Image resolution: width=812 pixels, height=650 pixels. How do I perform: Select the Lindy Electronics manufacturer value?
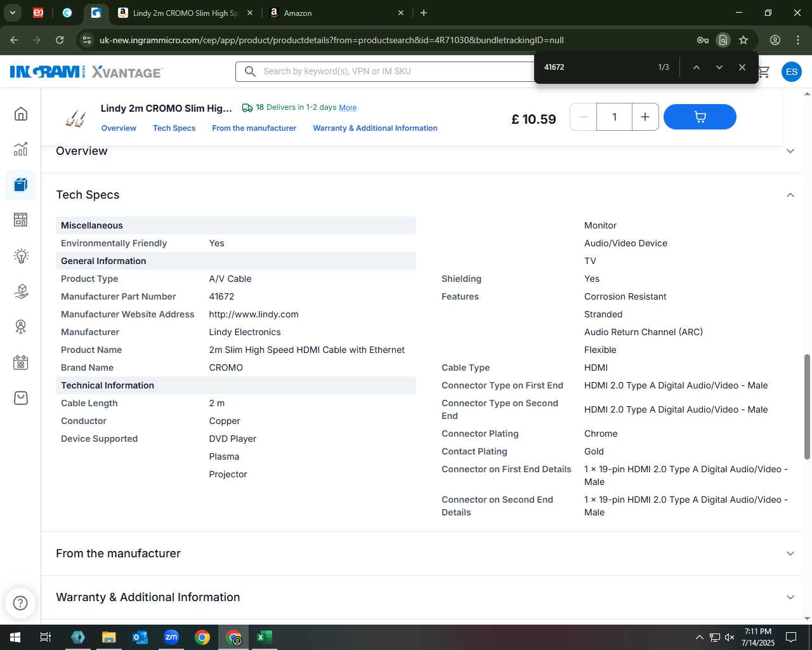click(x=245, y=332)
